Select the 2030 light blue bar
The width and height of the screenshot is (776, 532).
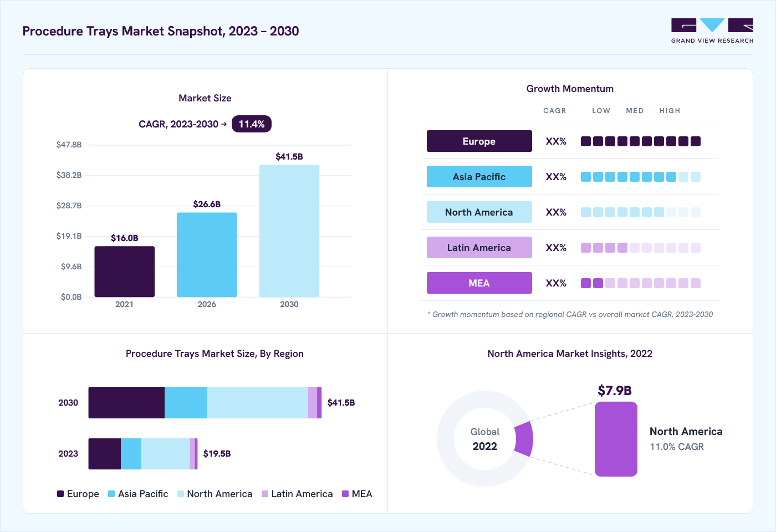click(x=289, y=231)
